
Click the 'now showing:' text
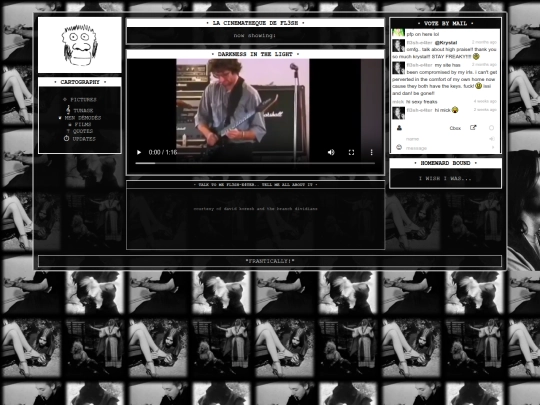(255, 35)
